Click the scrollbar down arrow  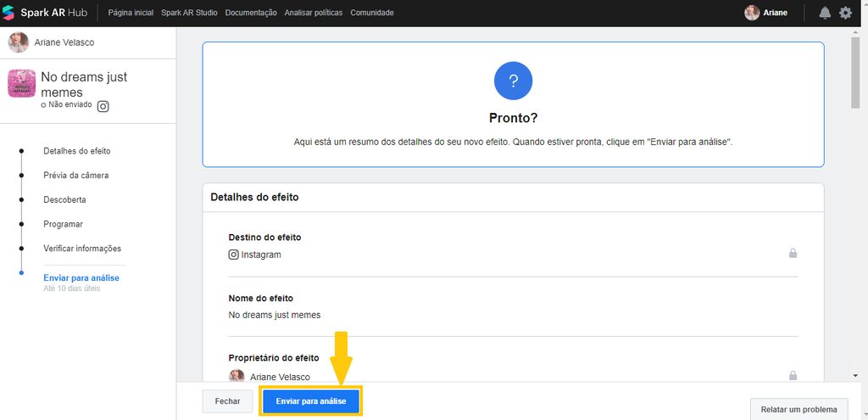point(856,376)
